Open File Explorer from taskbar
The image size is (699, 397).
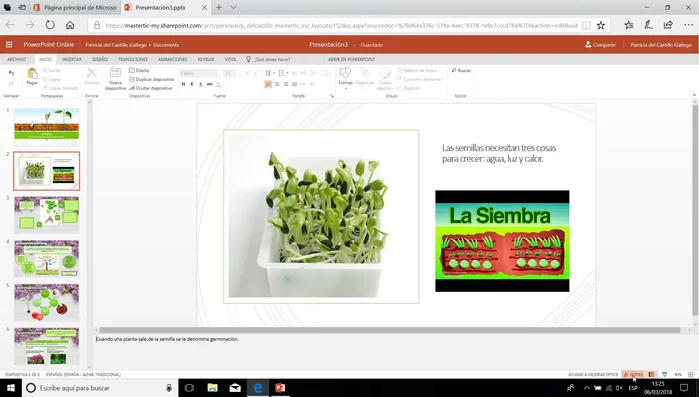coord(212,388)
